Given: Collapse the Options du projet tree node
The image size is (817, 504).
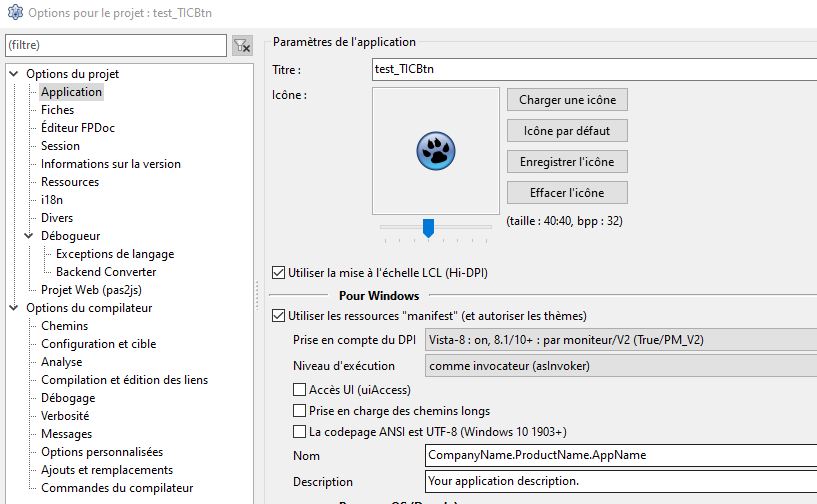Looking at the screenshot, I should 13,74.
